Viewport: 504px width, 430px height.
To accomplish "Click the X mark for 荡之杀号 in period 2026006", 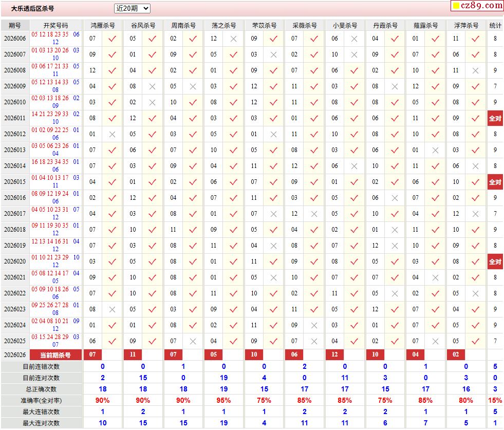I will [233, 39].
